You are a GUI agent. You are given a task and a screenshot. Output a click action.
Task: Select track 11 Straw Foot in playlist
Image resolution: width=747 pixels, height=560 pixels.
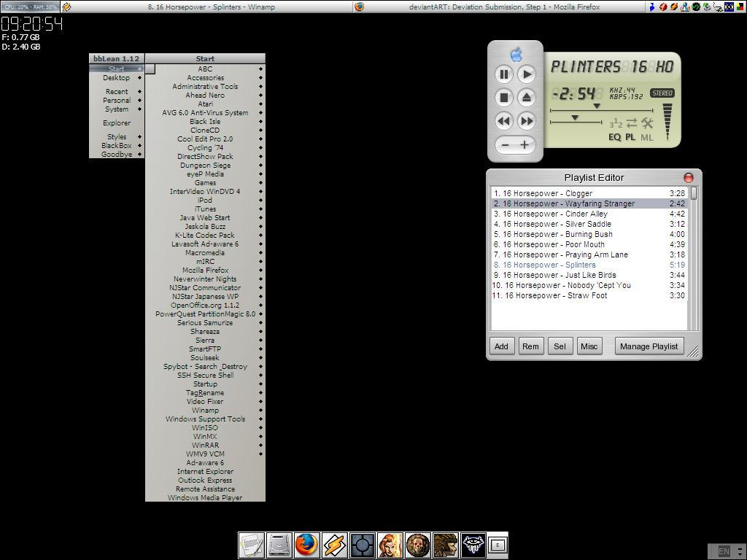[x=589, y=295]
